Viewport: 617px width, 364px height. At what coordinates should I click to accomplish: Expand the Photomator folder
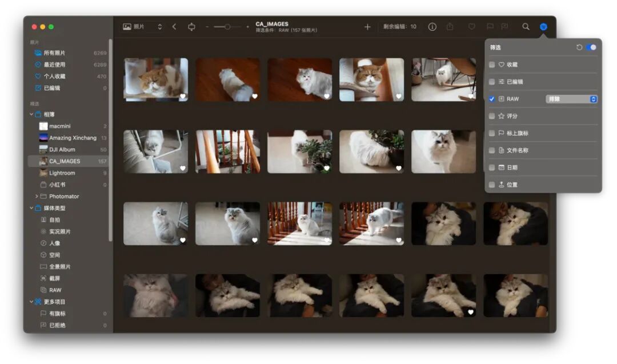click(x=37, y=197)
